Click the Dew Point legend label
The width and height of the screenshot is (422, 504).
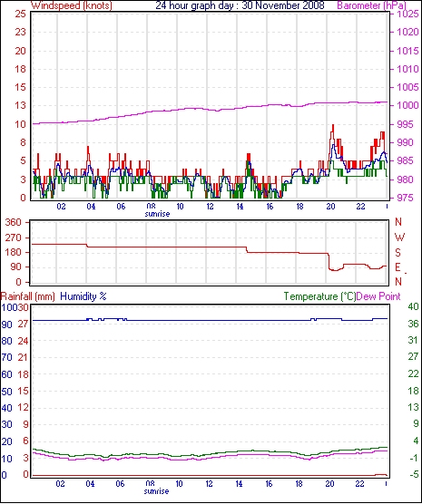pos(378,296)
